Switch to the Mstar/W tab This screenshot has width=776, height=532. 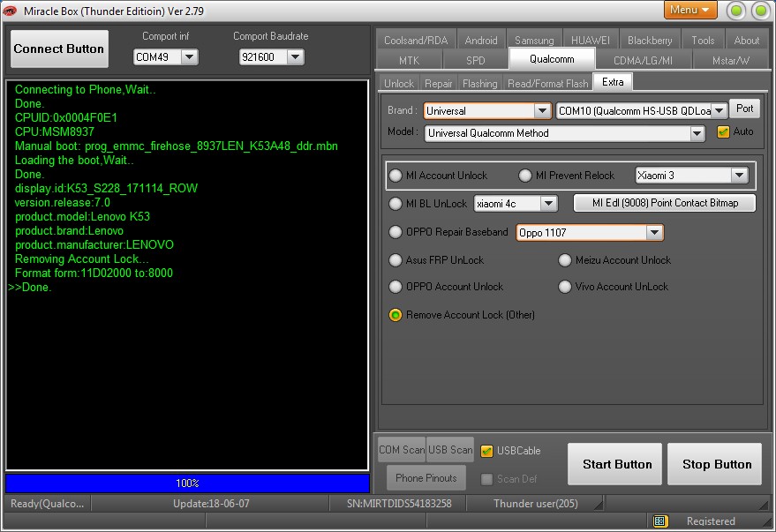tap(731, 60)
